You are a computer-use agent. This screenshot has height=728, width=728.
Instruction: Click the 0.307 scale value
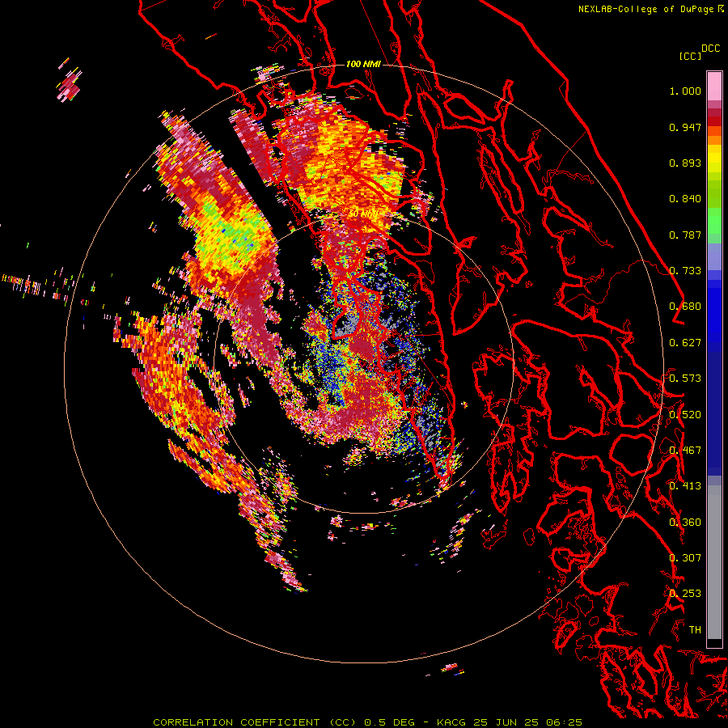pyautogui.click(x=685, y=558)
